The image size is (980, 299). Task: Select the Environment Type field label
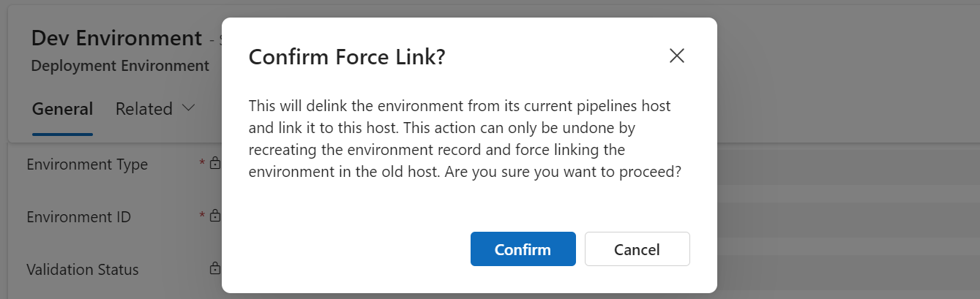(x=87, y=164)
